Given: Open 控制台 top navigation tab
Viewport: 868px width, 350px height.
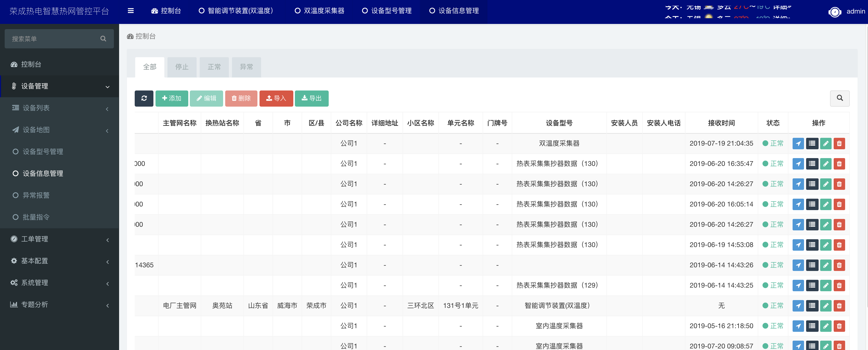Looking at the screenshot, I should coord(166,11).
